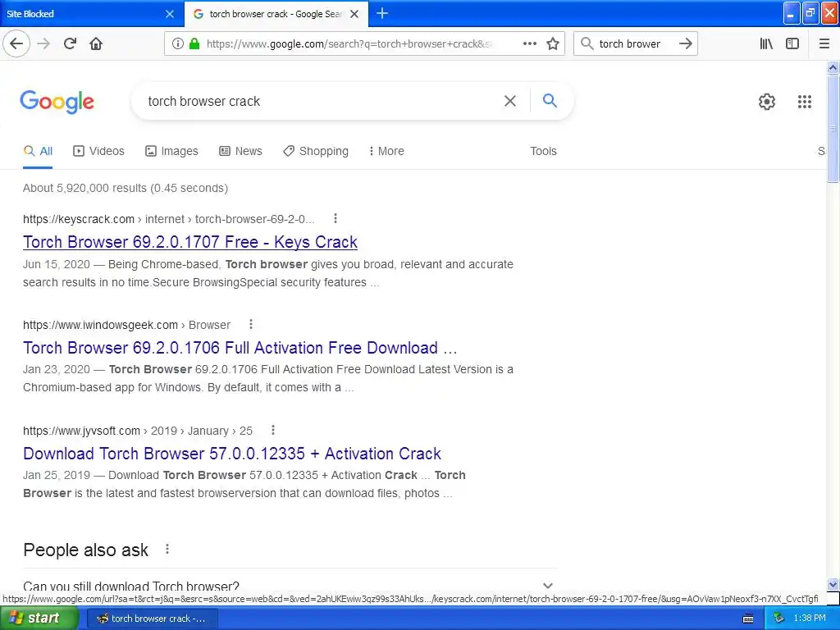Show site information for google.com

pos(177,43)
